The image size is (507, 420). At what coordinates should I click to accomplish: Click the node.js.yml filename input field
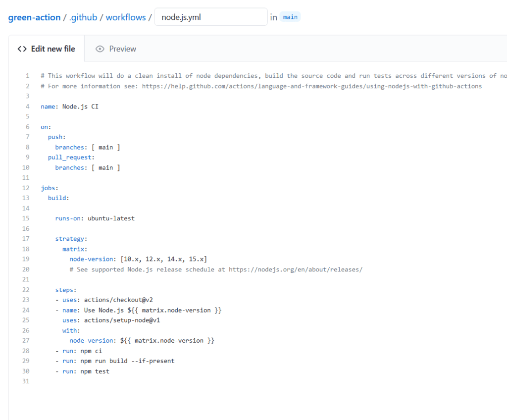click(x=211, y=17)
